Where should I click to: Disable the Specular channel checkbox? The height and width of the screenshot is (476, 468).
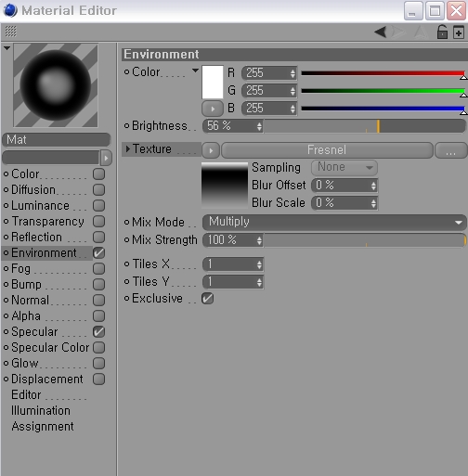(99, 332)
